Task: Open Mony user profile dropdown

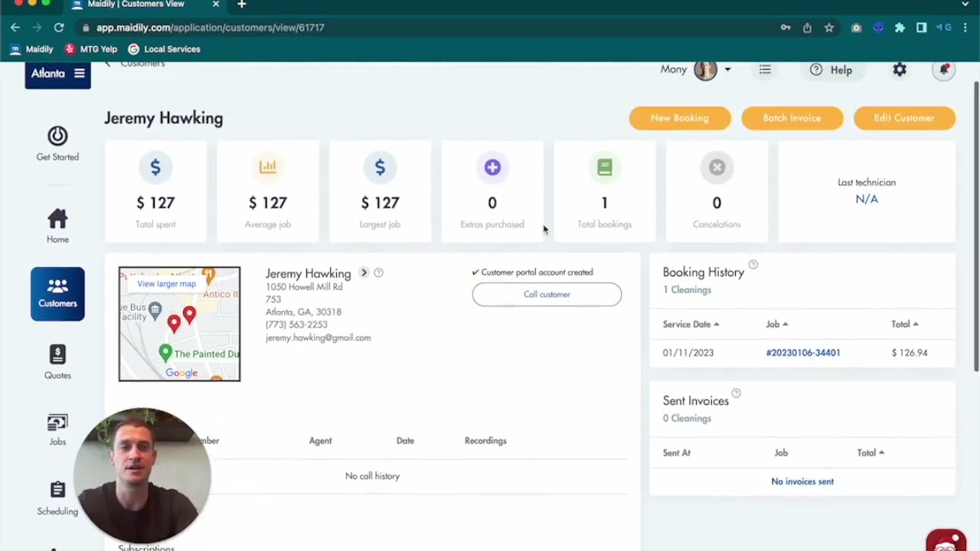Action: point(696,70)
